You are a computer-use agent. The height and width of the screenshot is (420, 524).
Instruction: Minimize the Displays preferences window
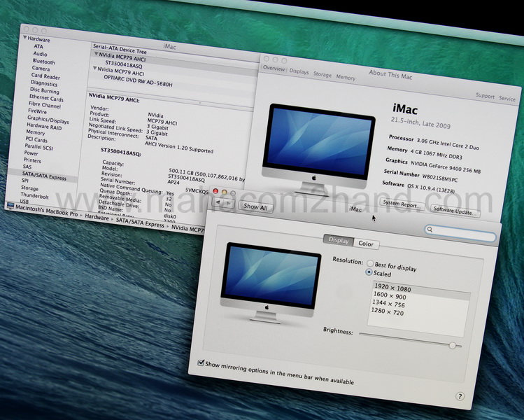point(225,192)
